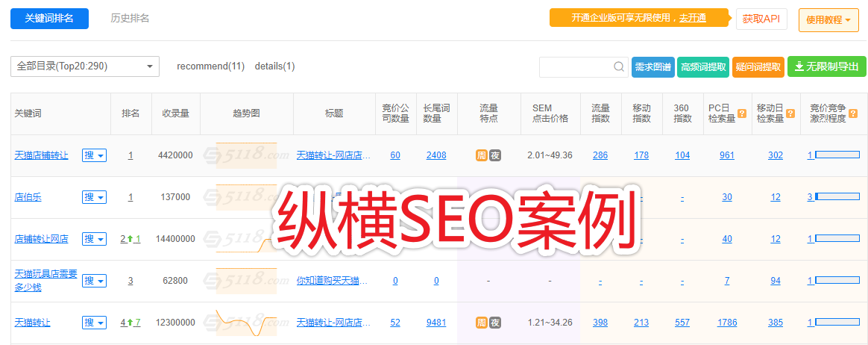This screenshot has height=345, width=868.
Task: Open 搜 dropdown for 店铺转让网店
Action: coord(94,239)
